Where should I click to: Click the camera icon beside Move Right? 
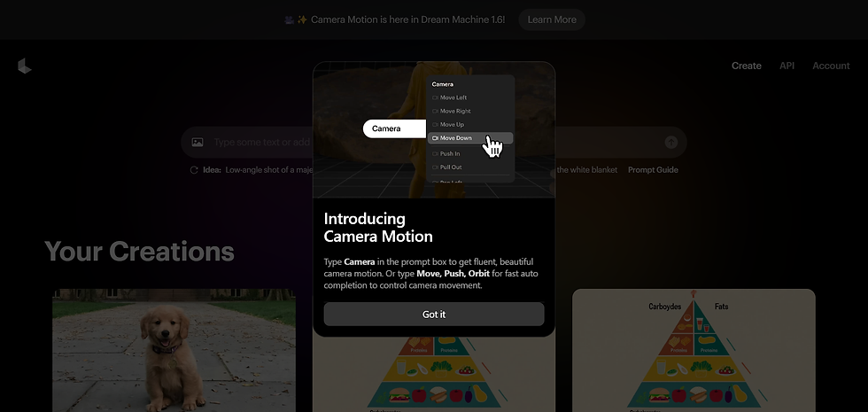pyautogui.click(x=435, y=111)
